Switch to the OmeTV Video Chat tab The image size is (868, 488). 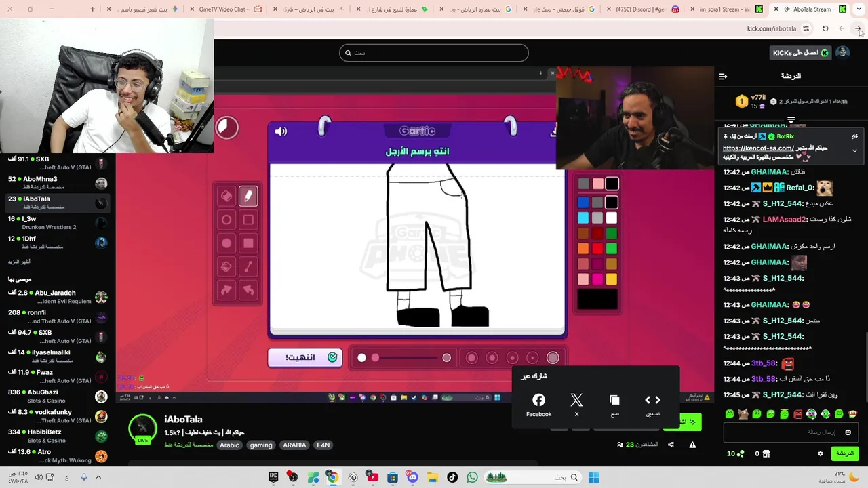(x=224, y=9)
